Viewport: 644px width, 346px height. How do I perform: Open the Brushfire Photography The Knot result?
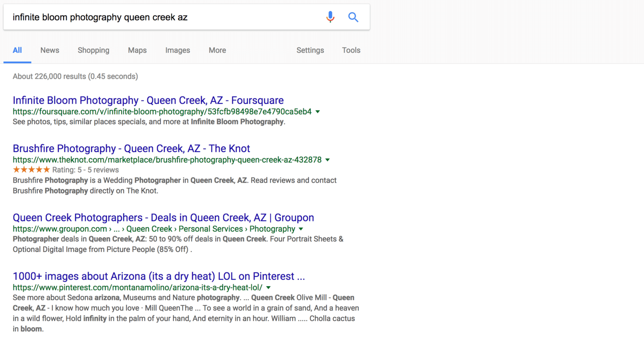pos(131,149)
